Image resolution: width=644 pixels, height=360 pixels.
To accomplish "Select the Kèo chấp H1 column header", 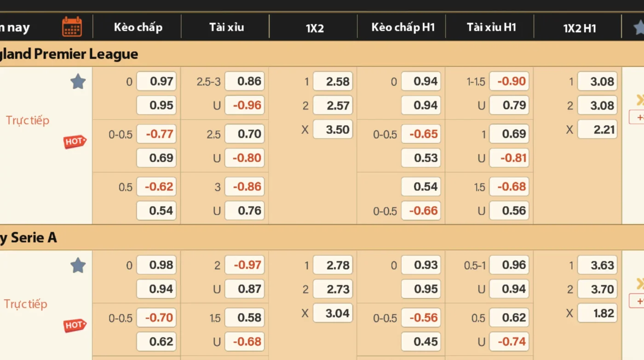I will tap(403, 27).
